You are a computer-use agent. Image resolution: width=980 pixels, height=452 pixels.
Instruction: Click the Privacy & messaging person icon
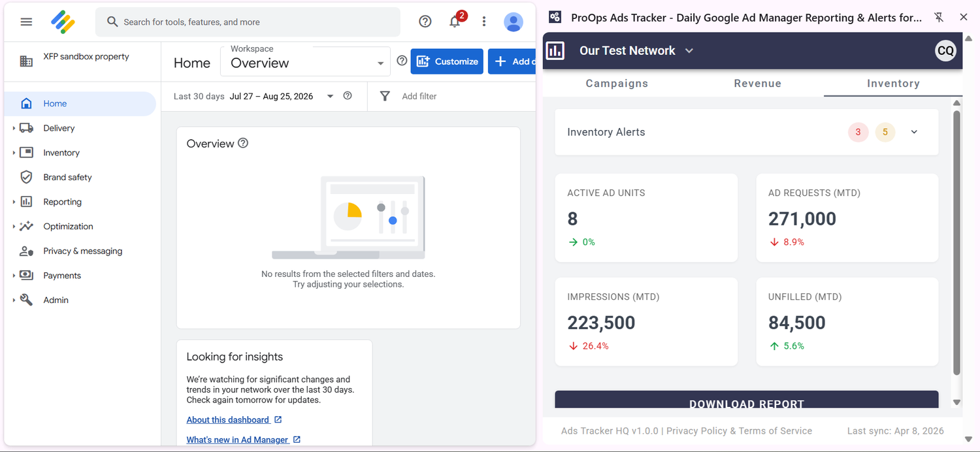pyautogui.click(x=26, y=251)
